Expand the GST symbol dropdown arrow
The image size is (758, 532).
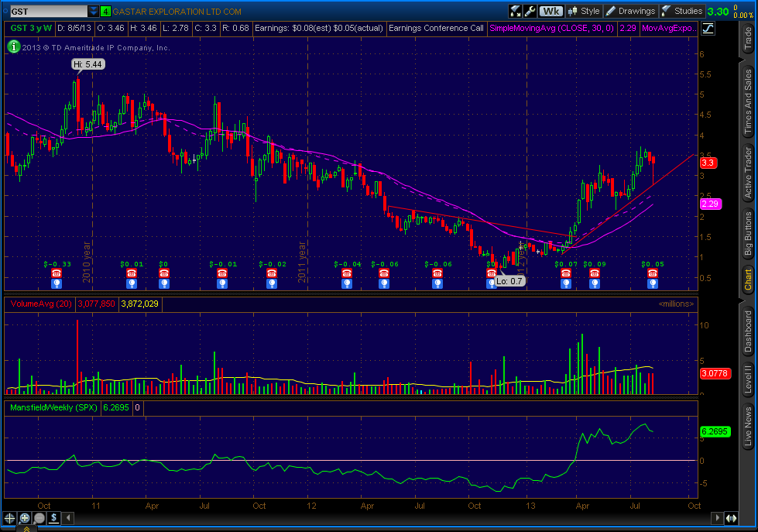(94, 12)
